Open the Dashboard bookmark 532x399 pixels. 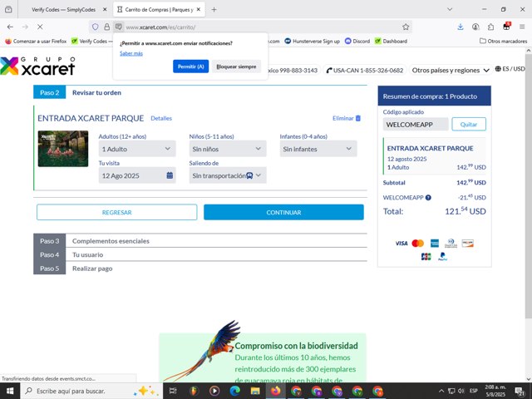click(391, 41)
